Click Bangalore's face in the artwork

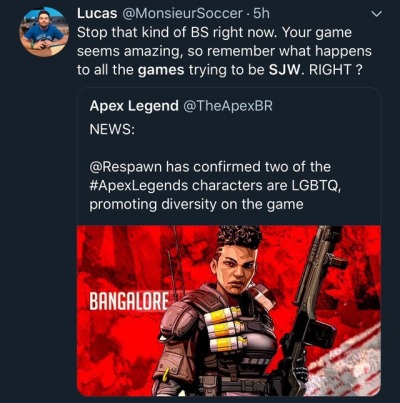pyautogui.click(x=238, y=267)
